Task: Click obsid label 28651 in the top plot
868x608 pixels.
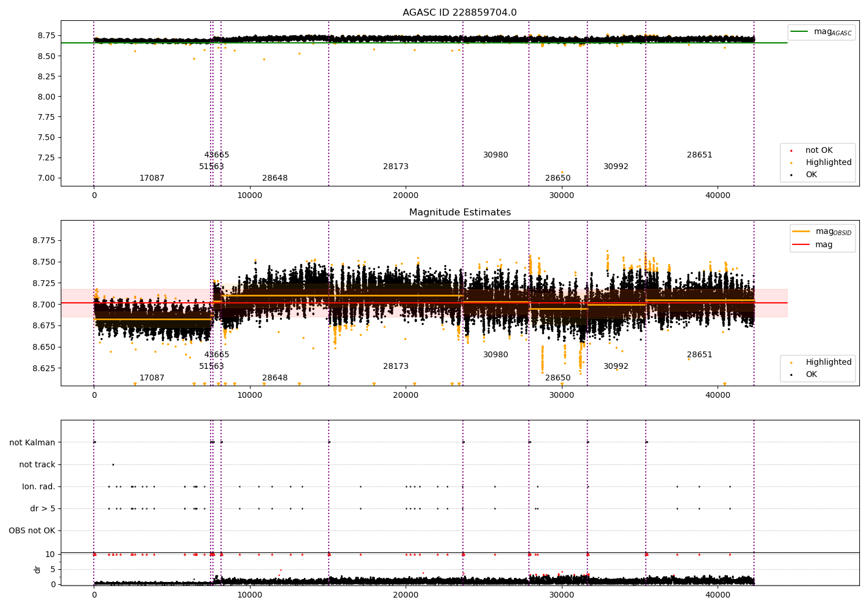Action: tap(700, 155)
